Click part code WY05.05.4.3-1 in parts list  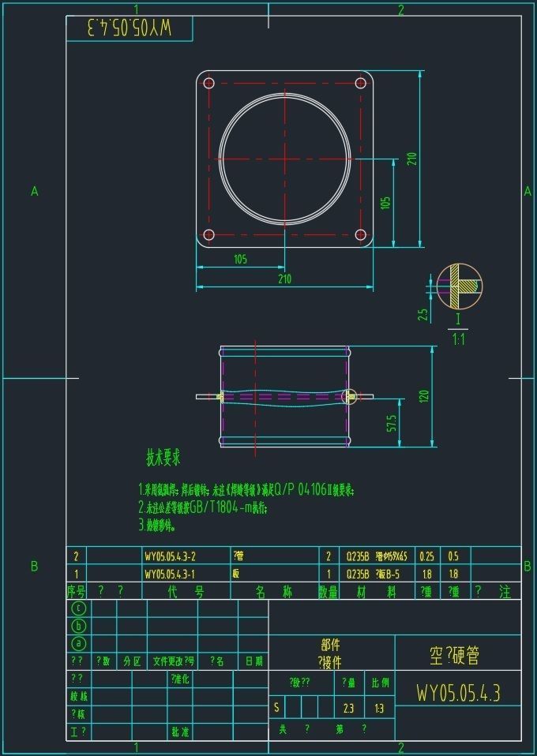pos(171,574)
